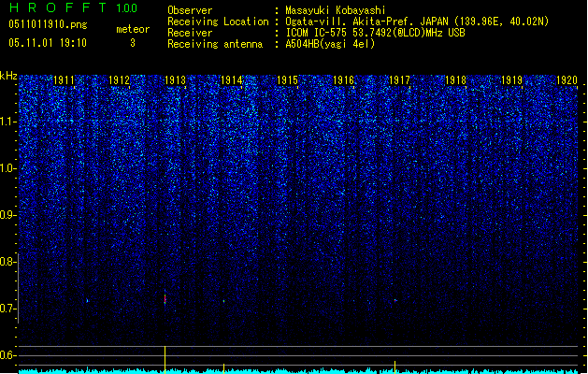Click the 0.6 kHz axis label
588x374 pixels.
coord(7,355)
